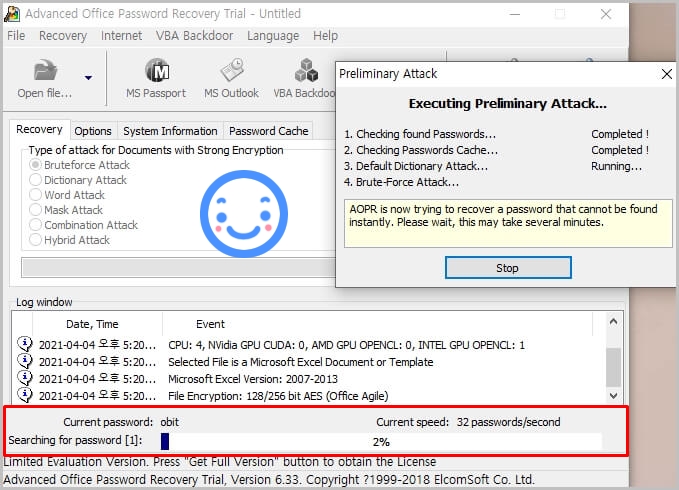Switch to the Recovery tab

39,129
